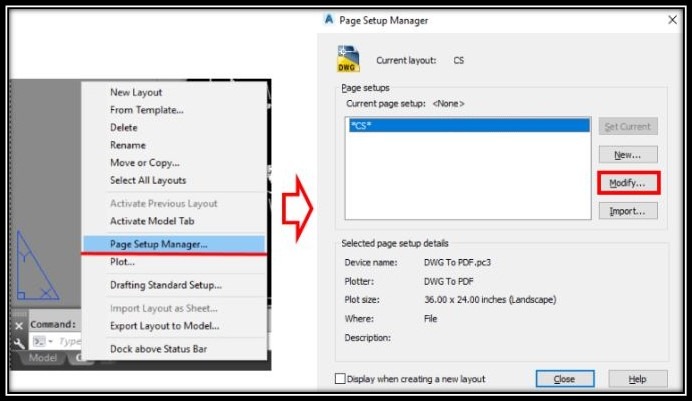Click the Import... button

tap(628, 211)
